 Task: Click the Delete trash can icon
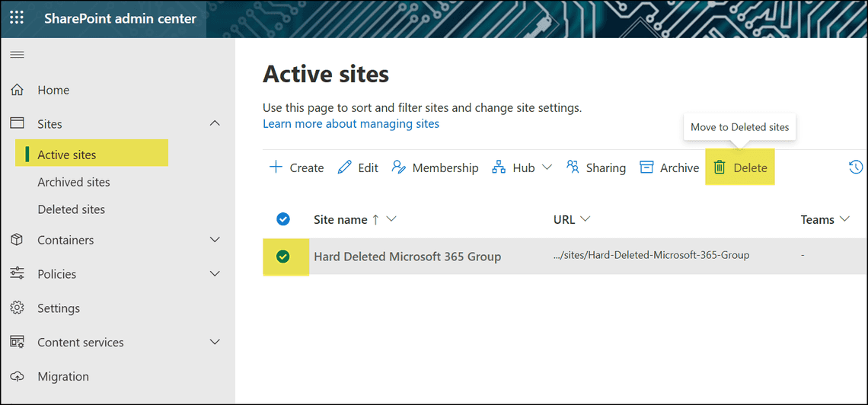[x=720, y=167]
